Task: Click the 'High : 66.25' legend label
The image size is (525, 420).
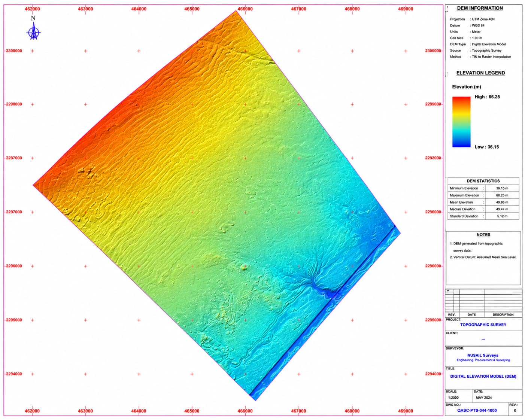Action: (x=487, y=97)
